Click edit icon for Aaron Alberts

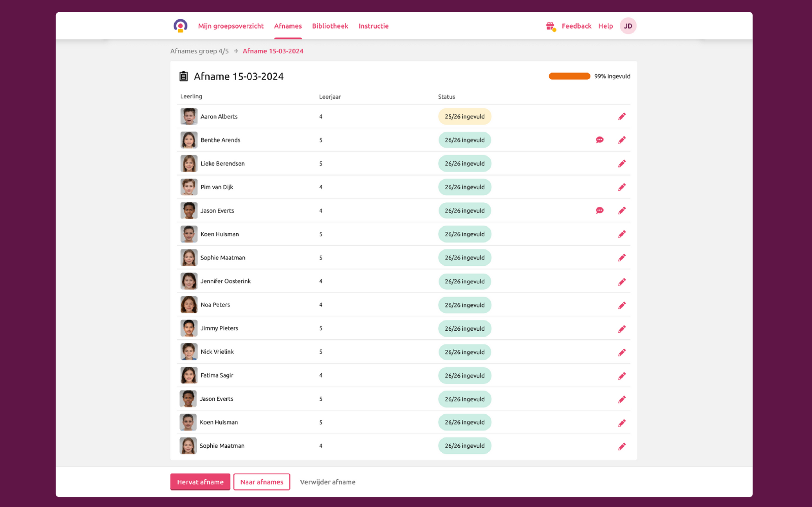pyautogui.click(x=621, y=116)
